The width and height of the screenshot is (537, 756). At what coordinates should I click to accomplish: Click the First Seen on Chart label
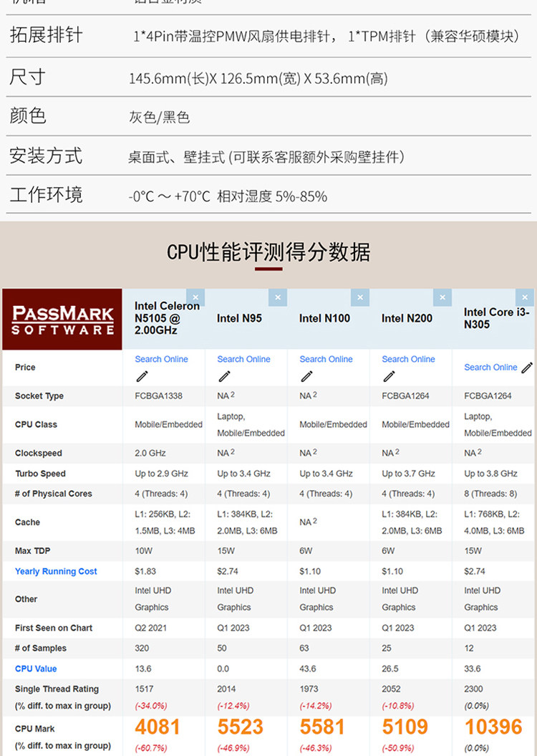coord(54,628)
